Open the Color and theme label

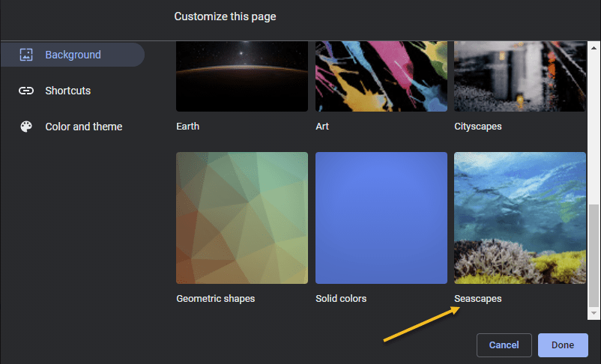(x=83, y=127)
